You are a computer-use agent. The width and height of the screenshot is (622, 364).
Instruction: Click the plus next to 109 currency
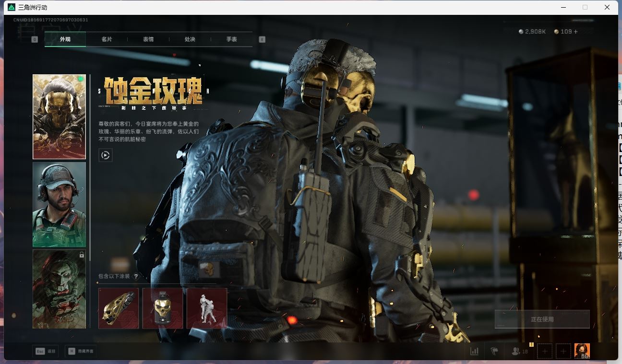tap(575, 32)
